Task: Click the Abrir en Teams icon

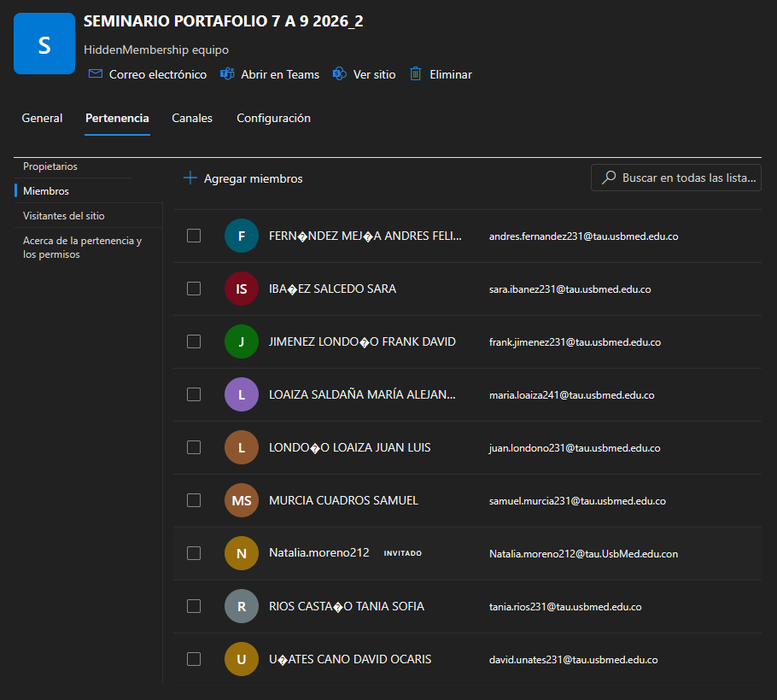Action: click(227, 73)
